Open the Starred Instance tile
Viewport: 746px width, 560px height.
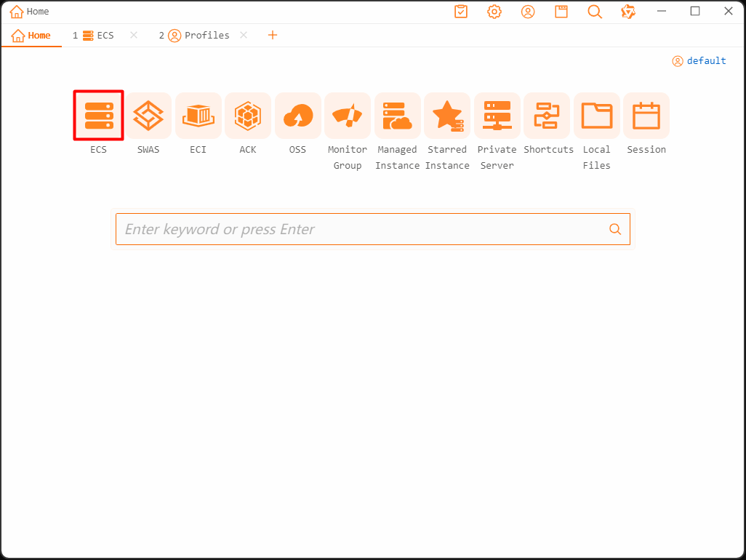pyautogui.click(x=447, y=116)
